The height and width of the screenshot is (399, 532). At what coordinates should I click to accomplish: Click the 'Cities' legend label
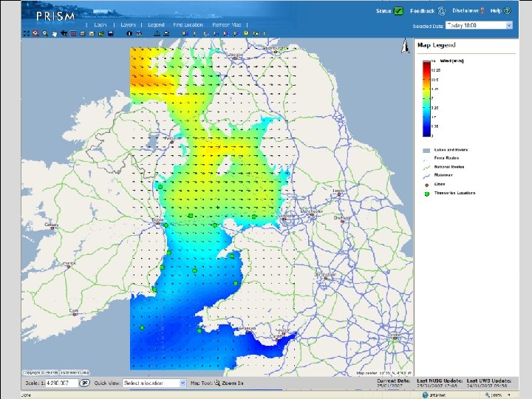point(440,184)
